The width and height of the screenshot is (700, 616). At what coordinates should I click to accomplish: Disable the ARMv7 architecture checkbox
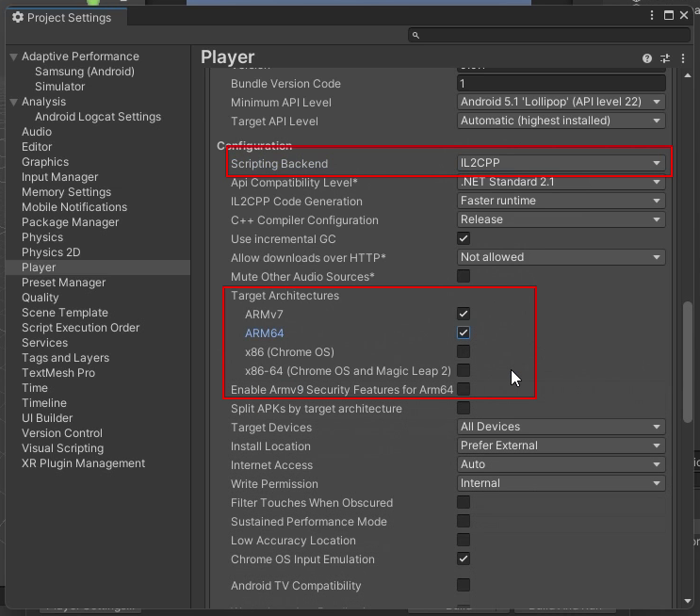(464, 314)
